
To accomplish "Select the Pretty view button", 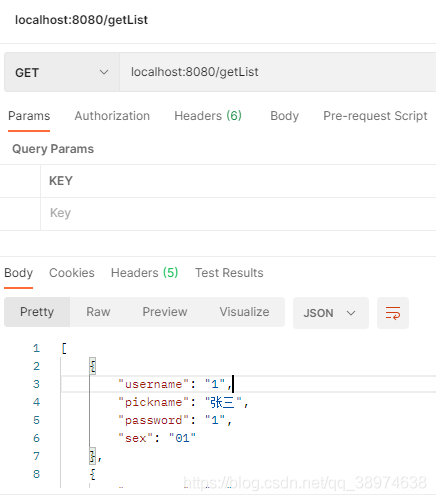I will (x=37, y=312).
